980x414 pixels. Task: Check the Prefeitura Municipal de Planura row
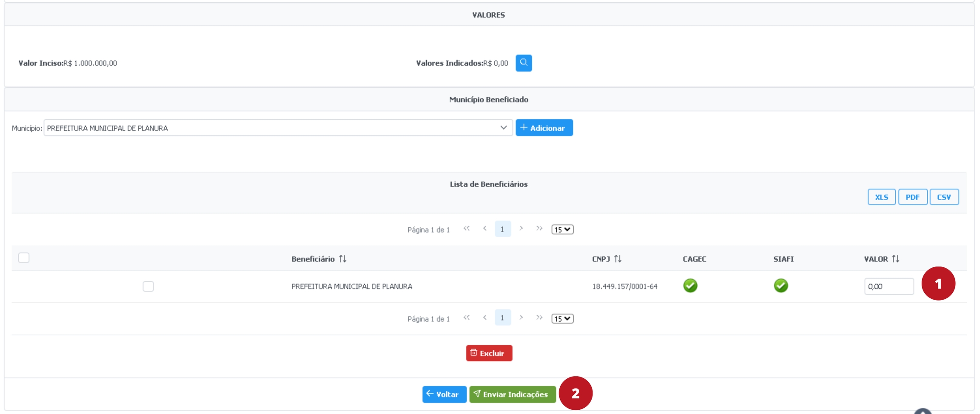pyautogui.click(x=148, y=286)
